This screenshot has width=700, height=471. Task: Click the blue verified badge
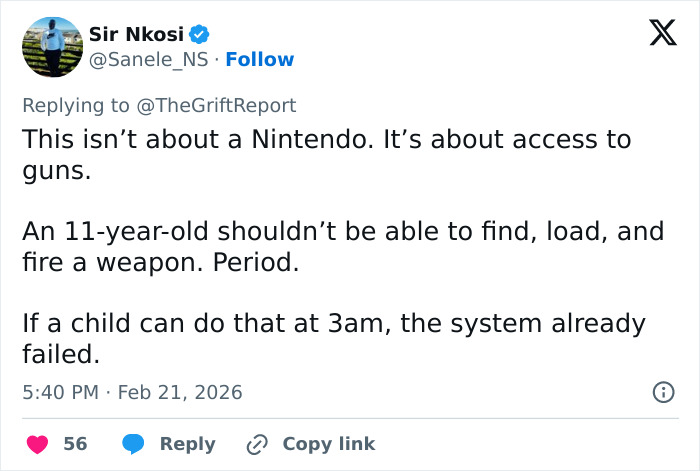point(199,34)
